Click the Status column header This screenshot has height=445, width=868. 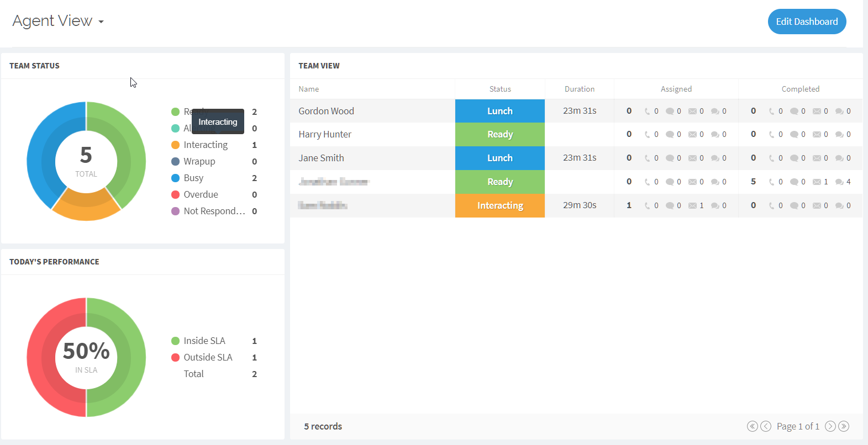point(500,89)
